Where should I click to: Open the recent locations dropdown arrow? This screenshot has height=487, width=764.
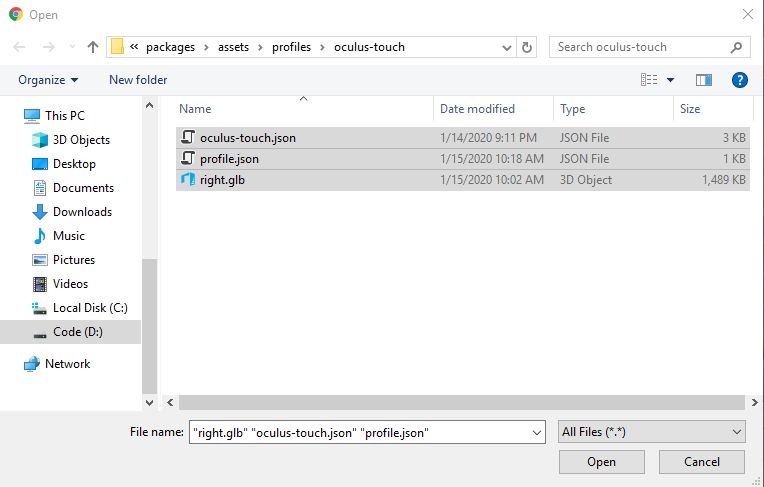tap(72, 47)
